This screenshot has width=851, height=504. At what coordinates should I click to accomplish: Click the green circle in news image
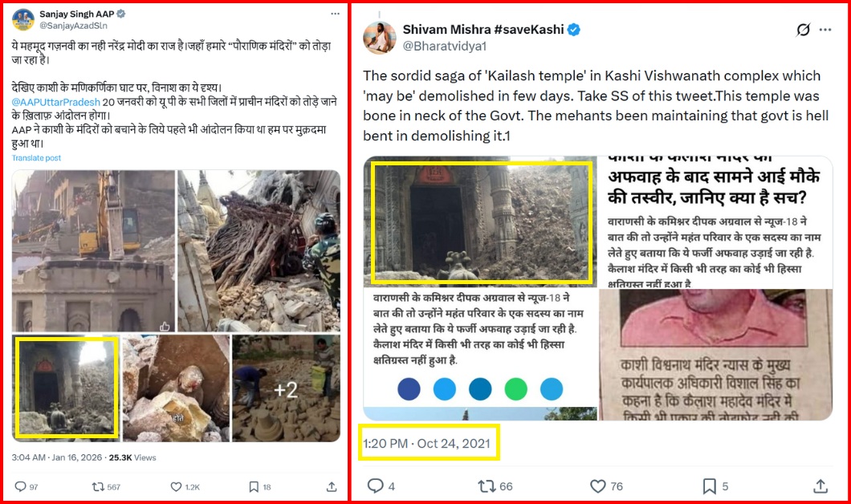[x=515, y=389]
